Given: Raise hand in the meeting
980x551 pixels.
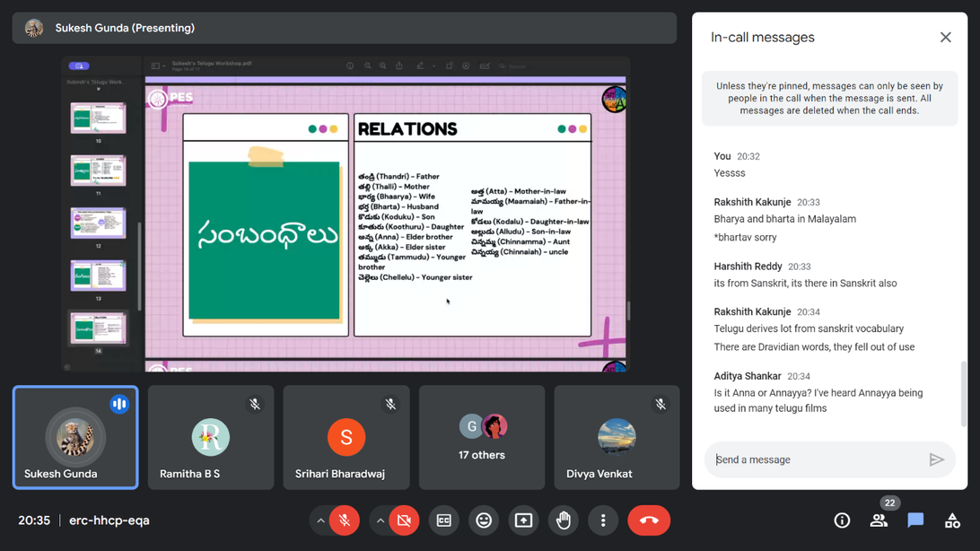Looking at the screenshot, I should tap(564, 520).
